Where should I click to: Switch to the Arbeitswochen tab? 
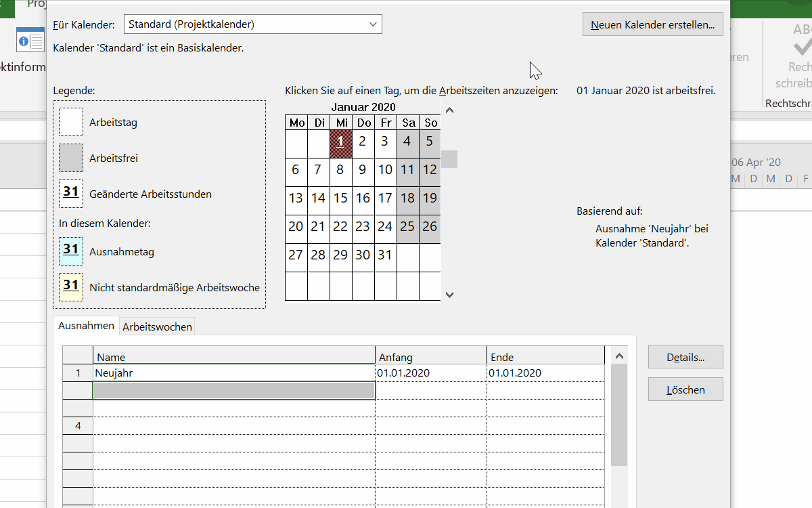pyautogui.click(x=157, y=327)
